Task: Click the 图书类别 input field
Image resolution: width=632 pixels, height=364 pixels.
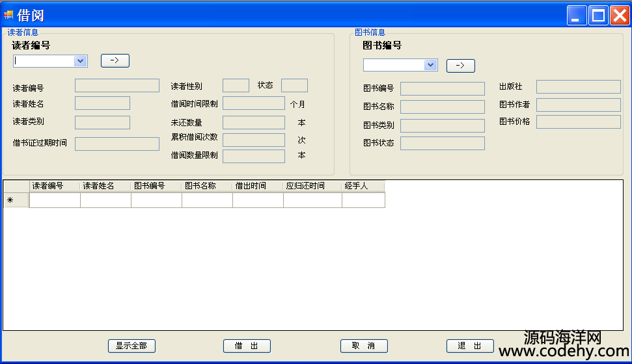Action: 443,125
